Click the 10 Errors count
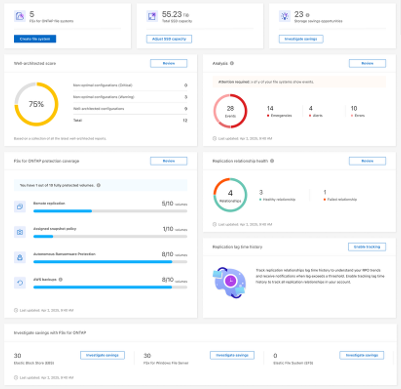The height and width of the screenshot is (389, 401). point(354,108)
